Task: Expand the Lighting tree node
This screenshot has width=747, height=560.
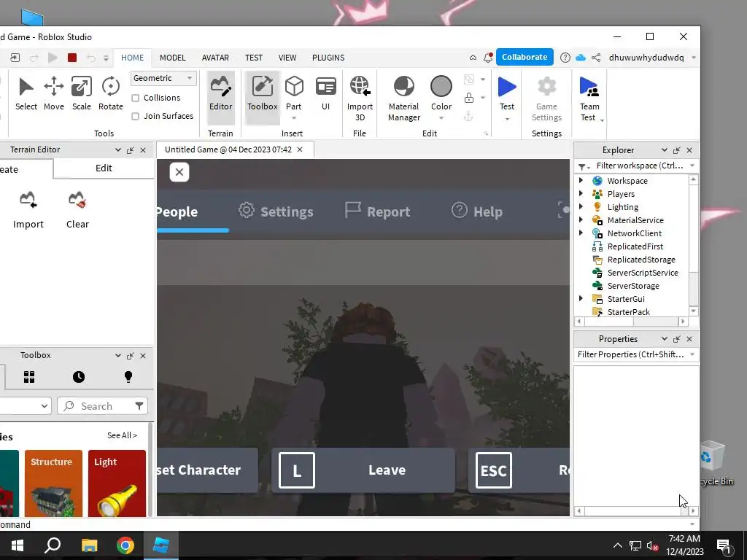Action: click(581, 206)
